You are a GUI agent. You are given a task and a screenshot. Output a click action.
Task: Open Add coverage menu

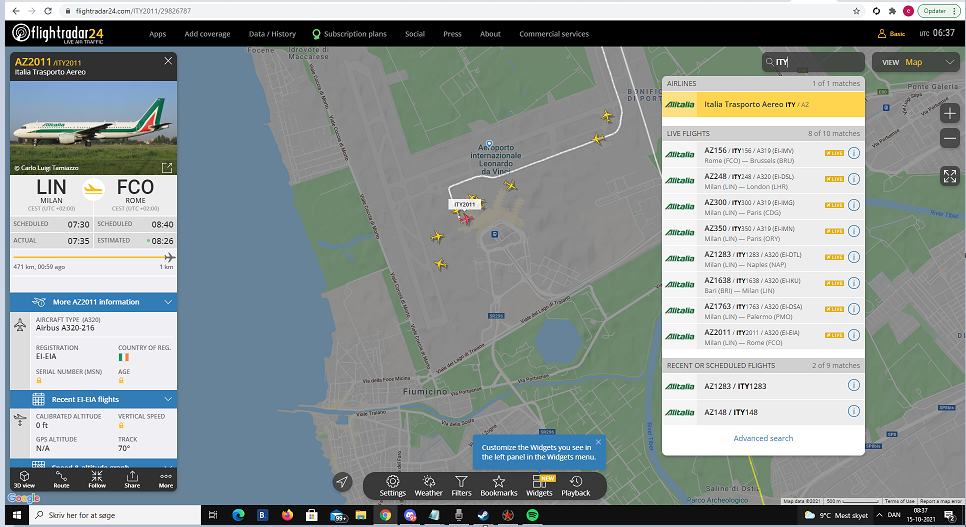coord(207,34)
